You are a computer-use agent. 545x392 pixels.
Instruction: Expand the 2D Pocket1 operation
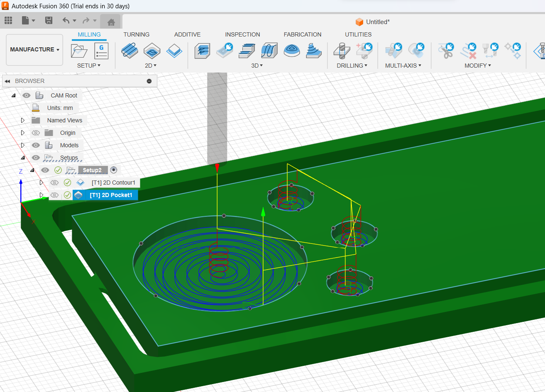42,195
